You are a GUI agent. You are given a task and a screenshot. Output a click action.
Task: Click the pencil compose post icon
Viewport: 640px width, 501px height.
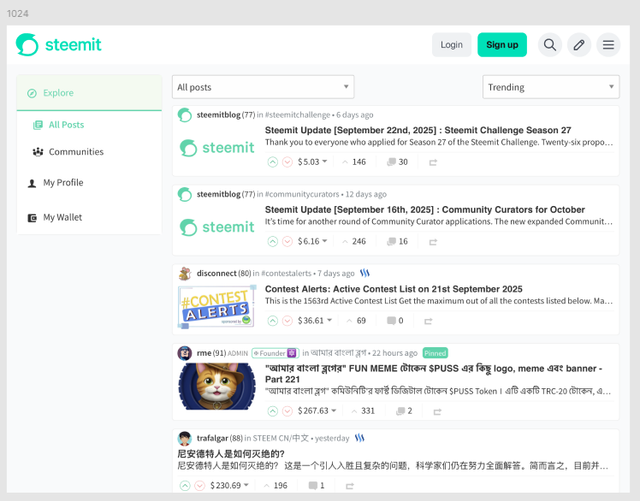579,45
